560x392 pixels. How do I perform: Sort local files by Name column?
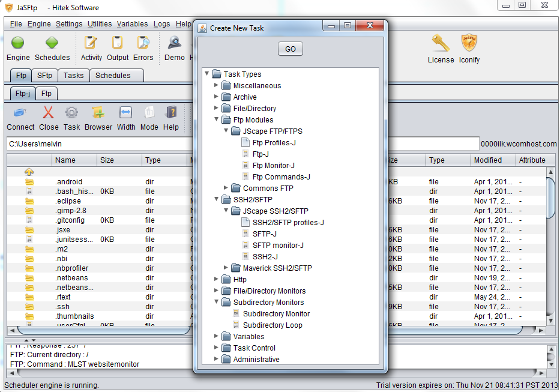point(74,160)
